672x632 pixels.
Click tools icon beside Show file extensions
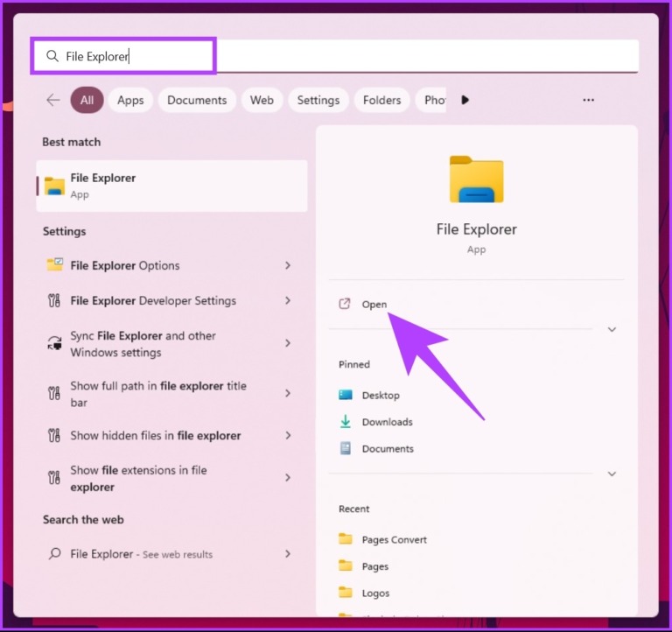pos(54,477)
